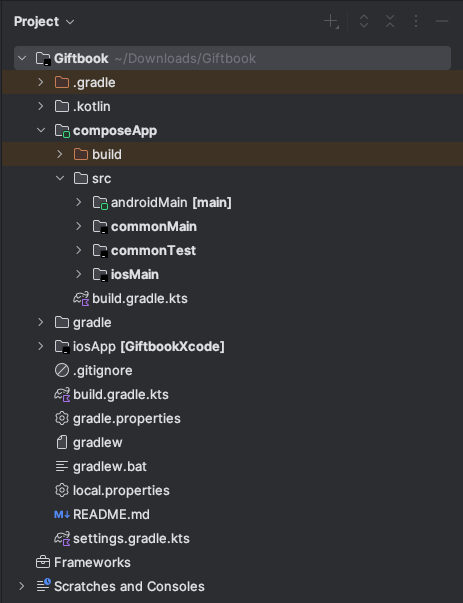This screenshot has height=603, width=463.
Task: Open the Options three-dots menu
Action: (416, 22)
